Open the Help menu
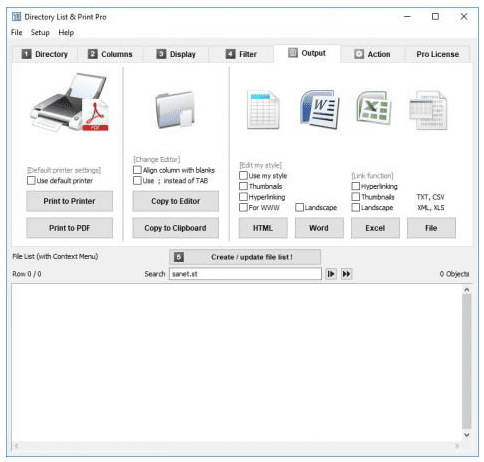484x462 pixels. point(66,33)
